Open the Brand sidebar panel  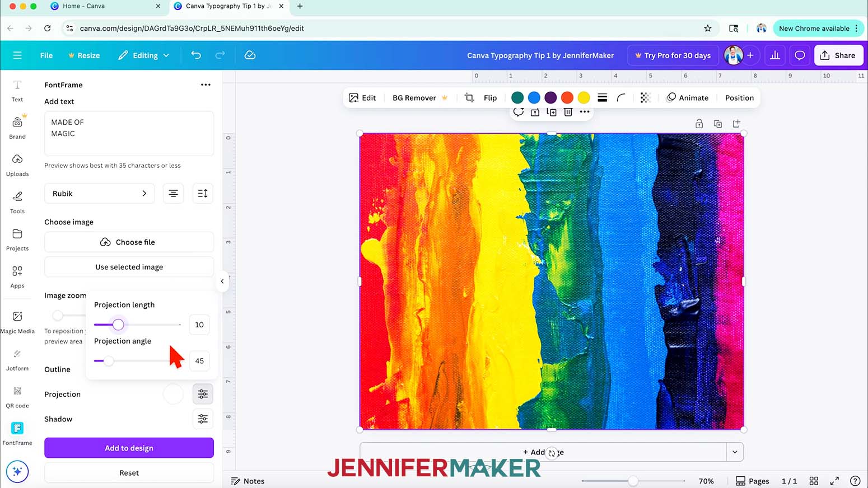pyautogui.click(x=17, y=128)
